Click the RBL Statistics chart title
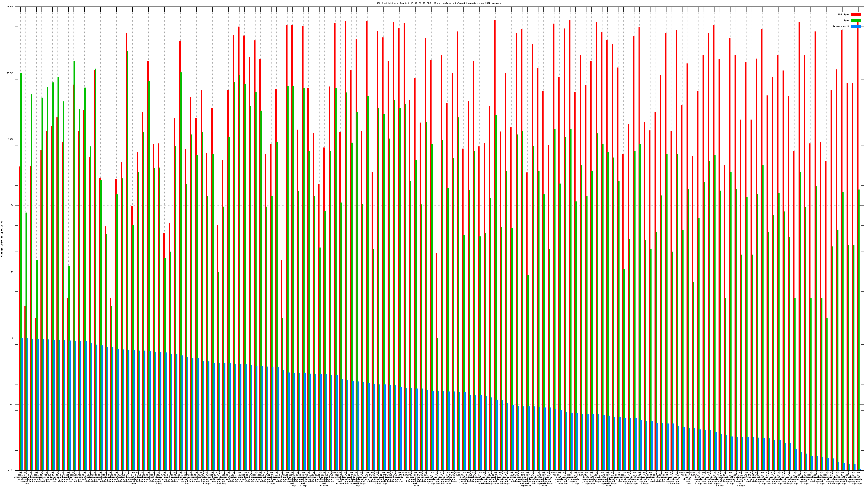The image size is (868, 488). click(x=439, y=3)
